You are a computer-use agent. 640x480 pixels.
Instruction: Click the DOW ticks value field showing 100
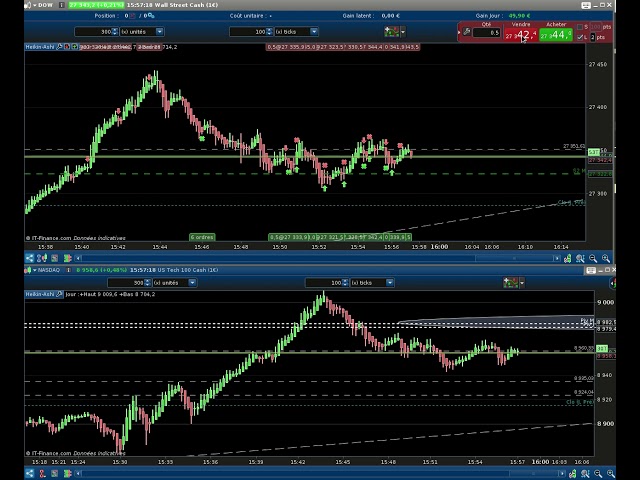pyautogui.click(x=248, y=31)
